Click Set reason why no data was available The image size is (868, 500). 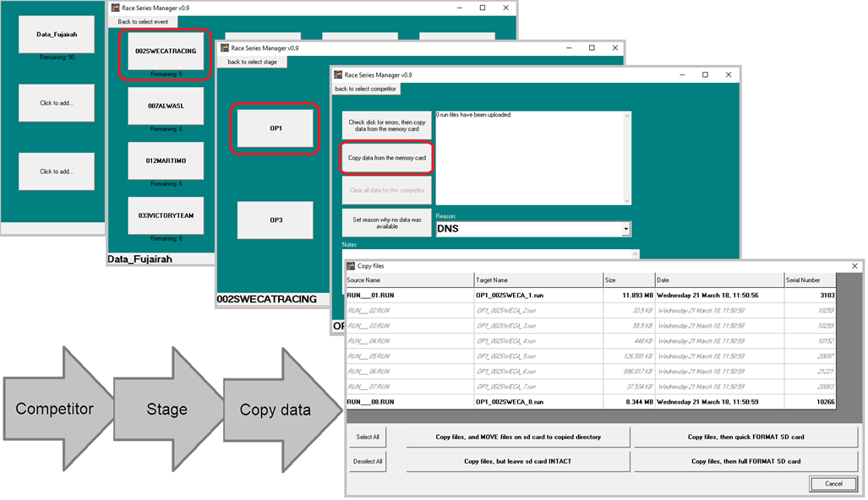386,222
